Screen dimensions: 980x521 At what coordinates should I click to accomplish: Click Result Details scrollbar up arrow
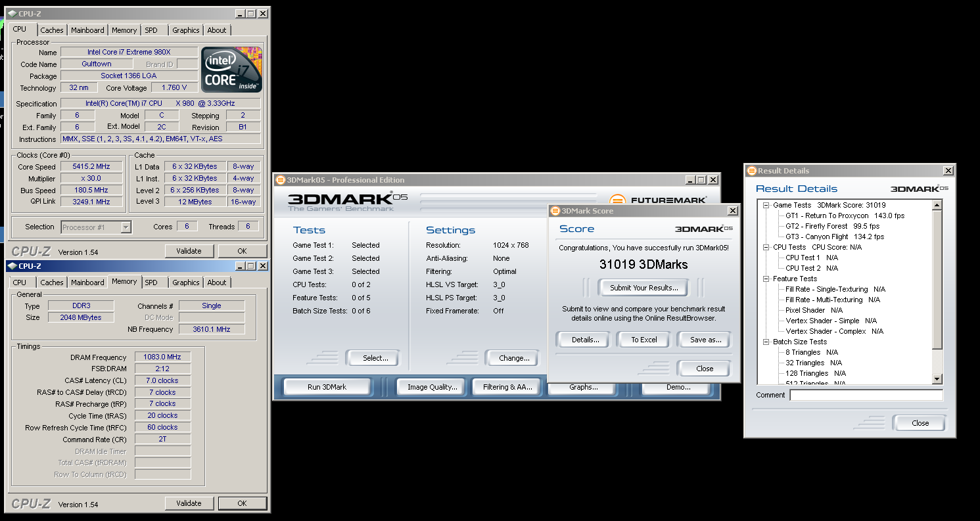[938, 206]
